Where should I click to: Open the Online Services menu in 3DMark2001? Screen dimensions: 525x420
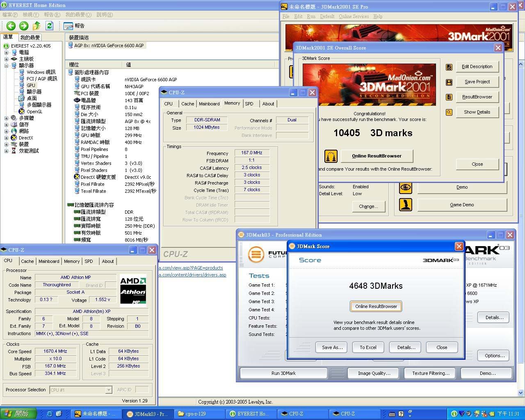pyautogui.click(x=354, y=16)
